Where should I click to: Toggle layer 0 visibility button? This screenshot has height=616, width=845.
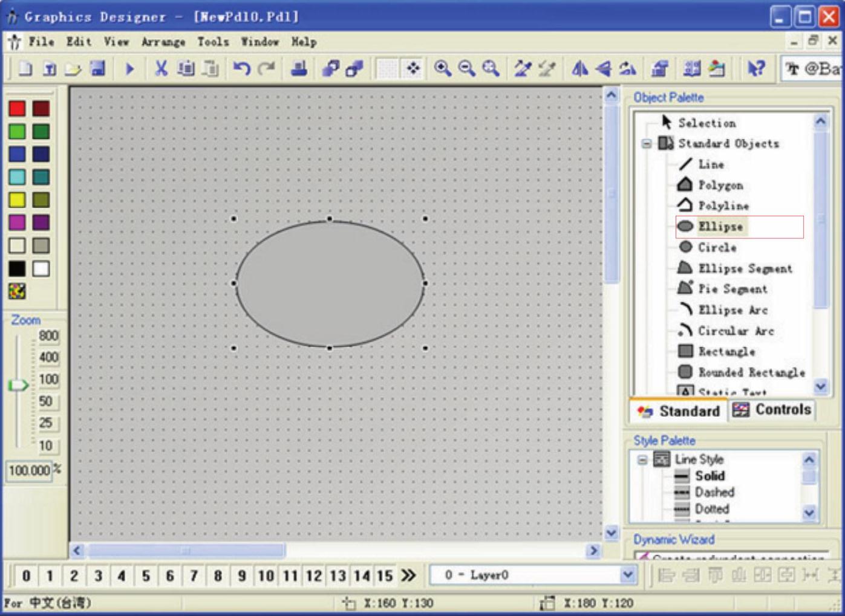tap(26, 575)
